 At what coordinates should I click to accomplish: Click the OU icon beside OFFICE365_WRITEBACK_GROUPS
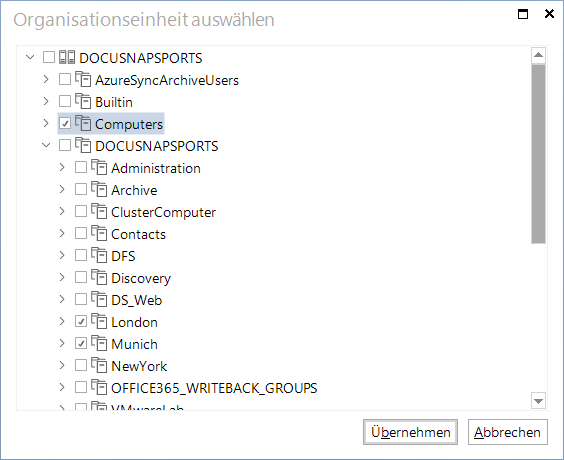pos(99,387)
